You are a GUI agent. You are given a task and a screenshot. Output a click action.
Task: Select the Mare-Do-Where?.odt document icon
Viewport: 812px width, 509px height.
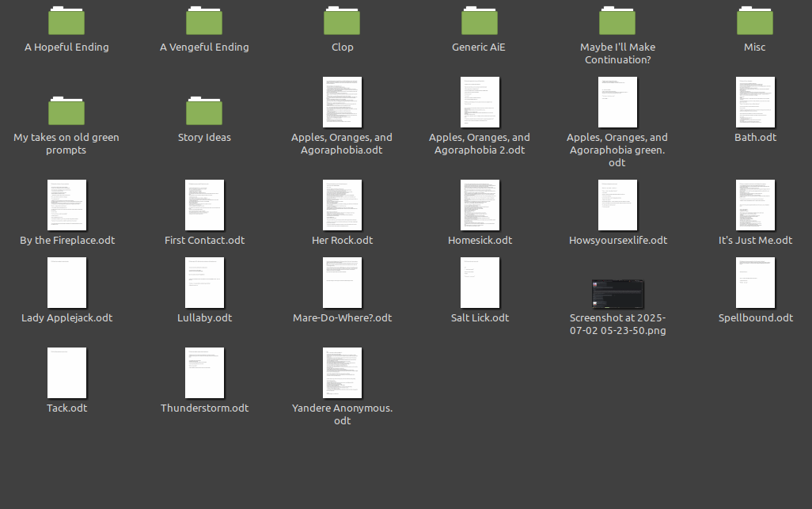click(x=343, y=283)
